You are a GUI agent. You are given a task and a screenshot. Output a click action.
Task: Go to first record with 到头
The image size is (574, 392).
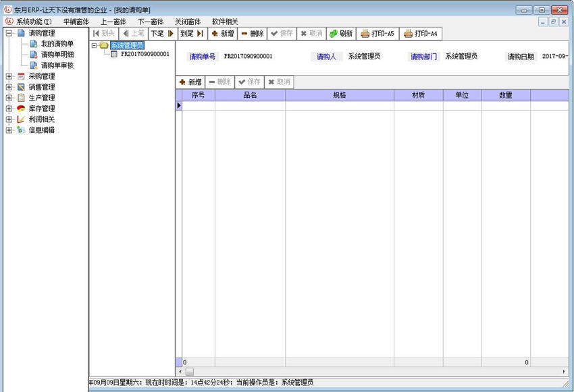coord(104,34)
